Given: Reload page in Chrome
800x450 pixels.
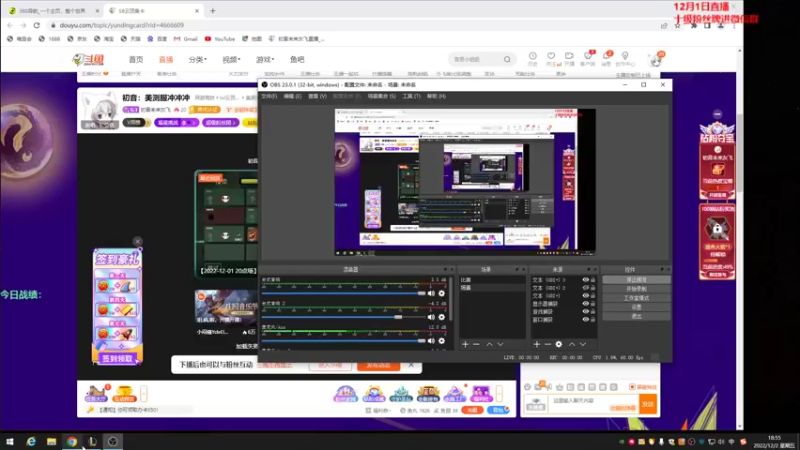Looking at the screenshot, I should (x=37, y=25).
